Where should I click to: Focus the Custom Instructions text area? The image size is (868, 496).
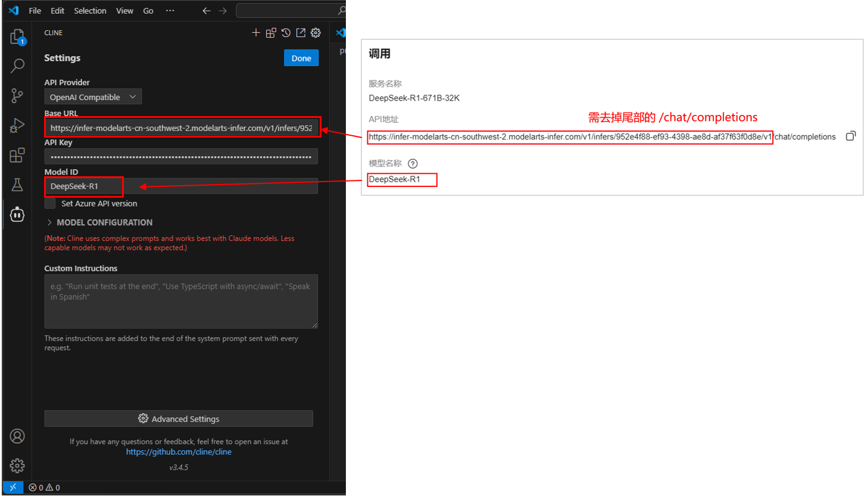tap(181, 301)
